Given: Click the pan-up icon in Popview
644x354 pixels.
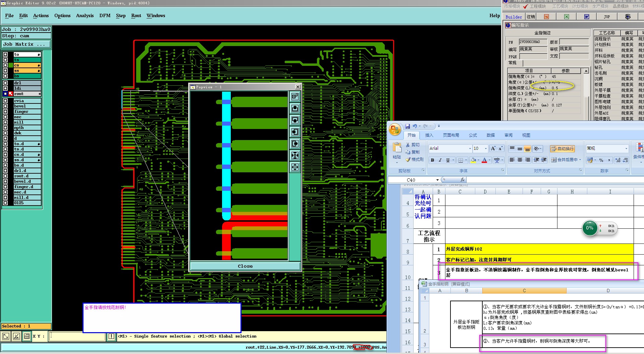Looking at the screenshot, I should click(295, 108).
